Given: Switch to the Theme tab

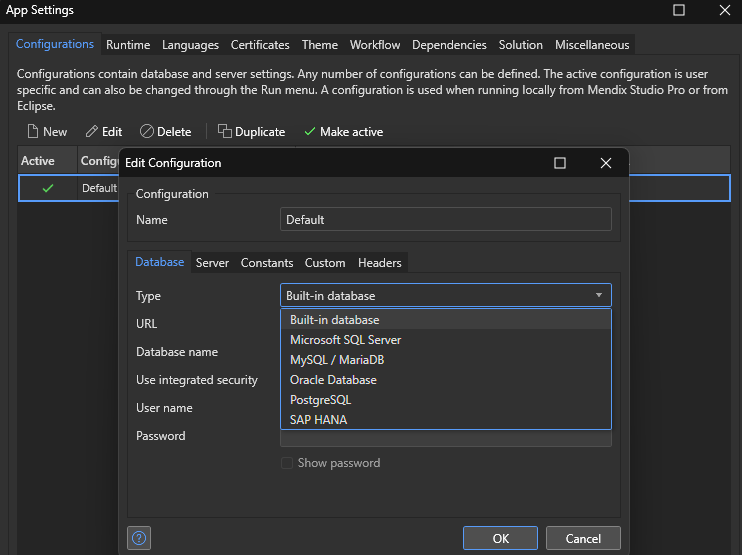Looking at the screenshot, I should click(x=320, y=45).
